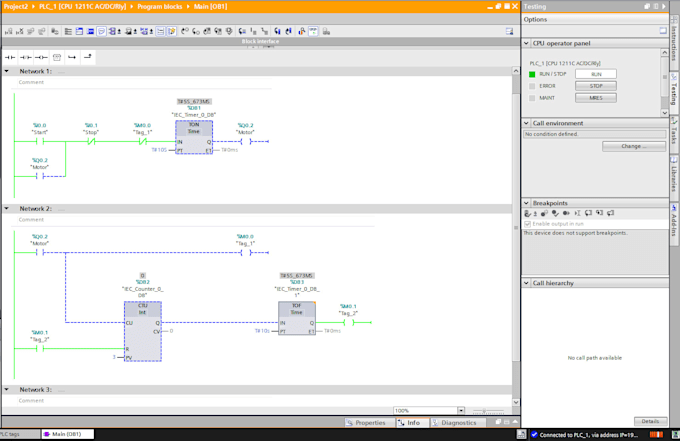The height and width of the screenshot is (441, 680).
Task: Open the Instructions side tab
Action: (674, 42)
